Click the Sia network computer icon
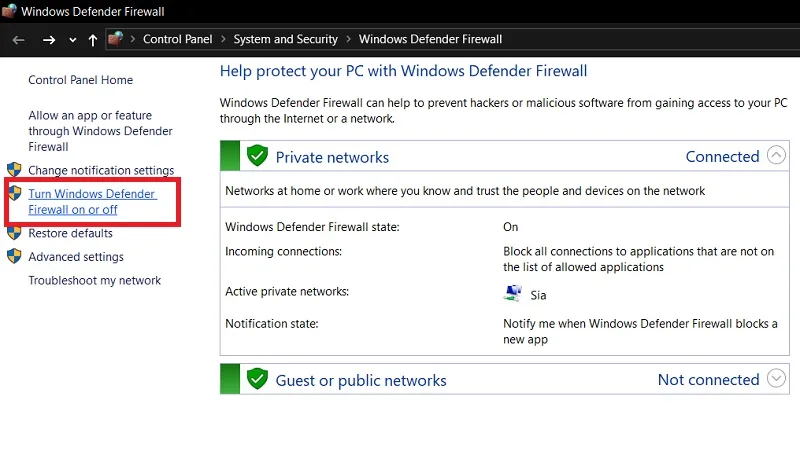 pyautogui.click(x=512, y=293)
